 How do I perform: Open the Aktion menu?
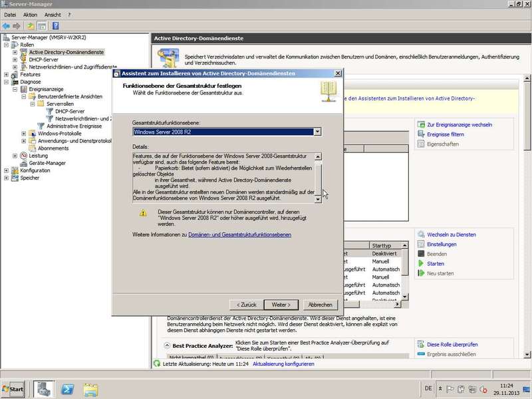30,15
